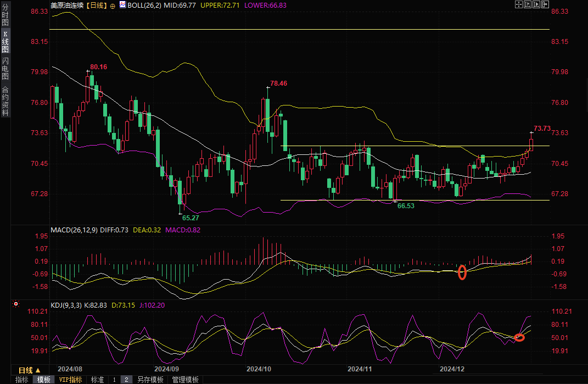Viewport: 588px width, 384px height.
Task: Open the 闪电图 side tab
Action: pos(5,68)
